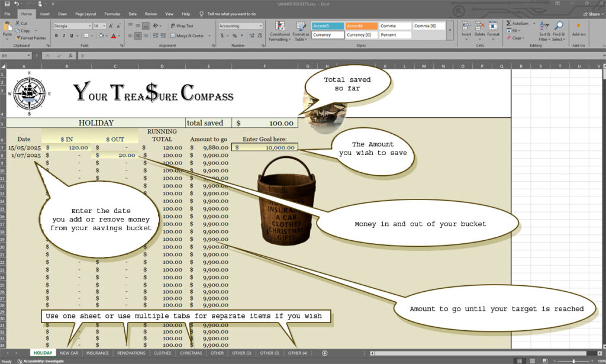Toggle Bold formatting

[x=56, y=36]
